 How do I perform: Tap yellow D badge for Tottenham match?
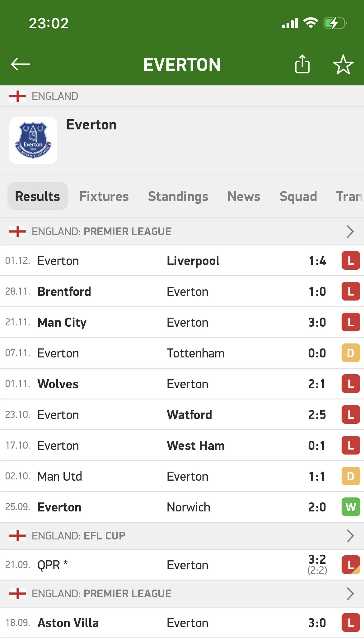pyautogui.click(x=351, y=353)
